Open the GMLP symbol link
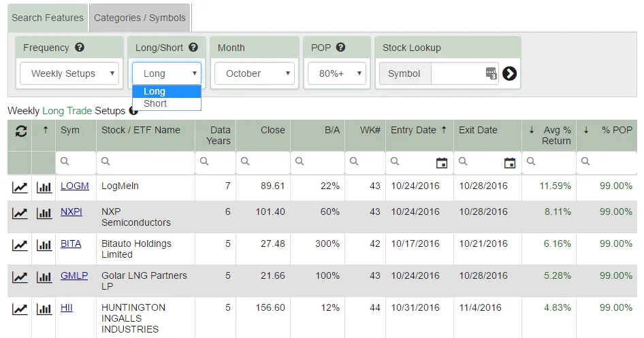The image size is (644, 338). click(74, 275)
